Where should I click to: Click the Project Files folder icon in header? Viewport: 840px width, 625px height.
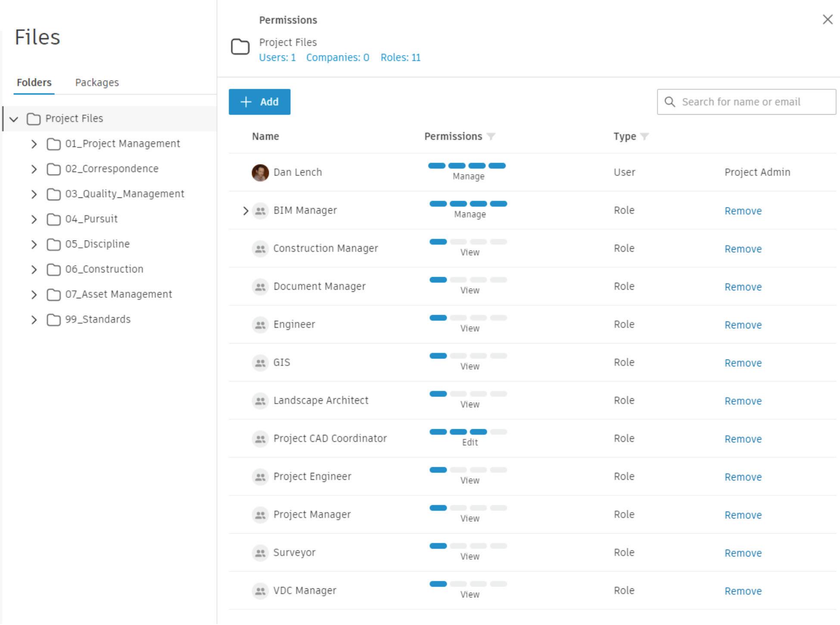pos(240,47)
